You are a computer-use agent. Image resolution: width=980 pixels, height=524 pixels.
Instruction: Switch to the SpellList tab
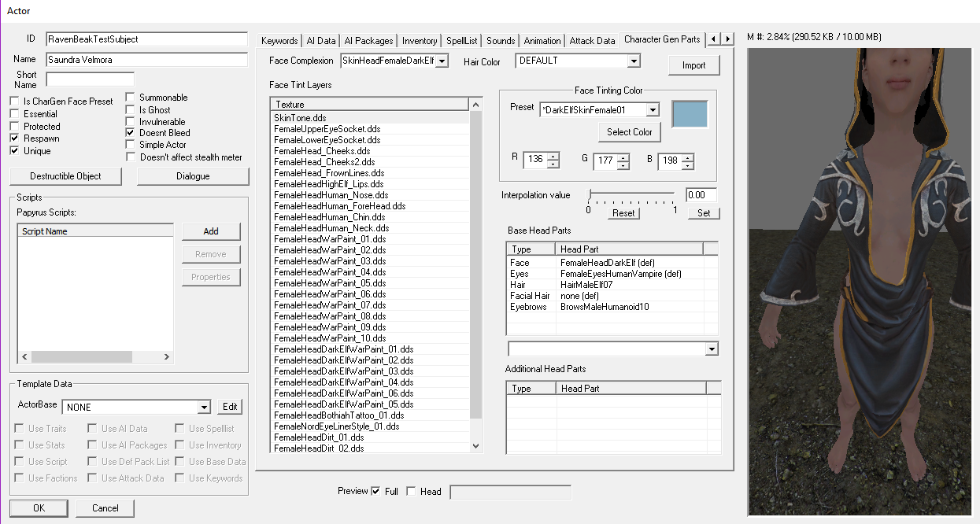click(x=462, y=41)
